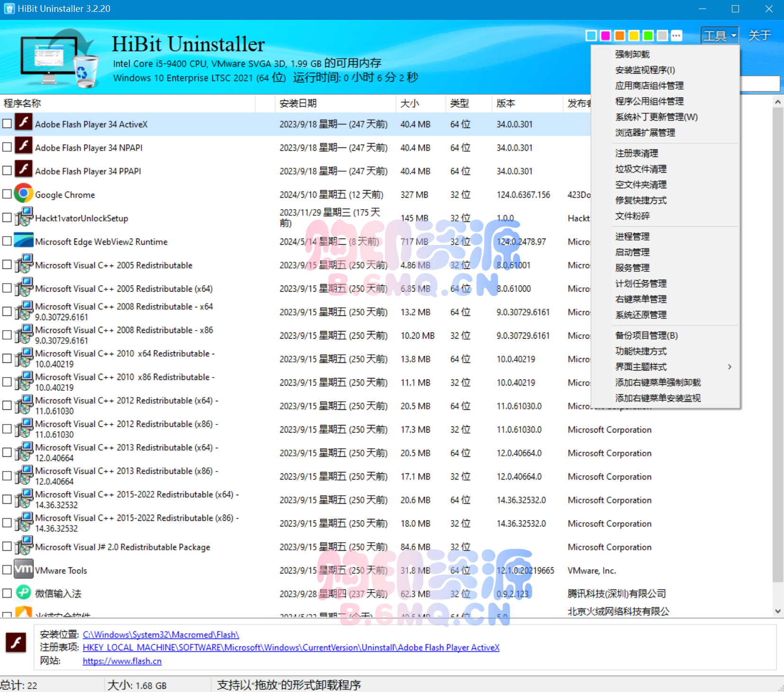The height and width of the screenshot is (692, 784).
Task: Click the Microsoft Edge WebView2 Runtime icon
Action: click(x=24, y=240)
